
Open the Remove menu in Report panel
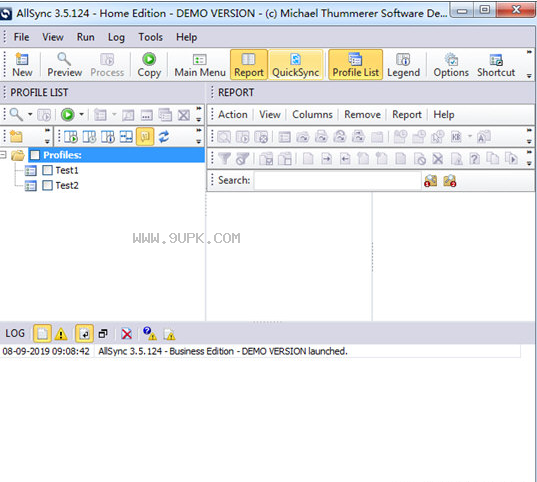pyautogui.click(x=362, y=114)
